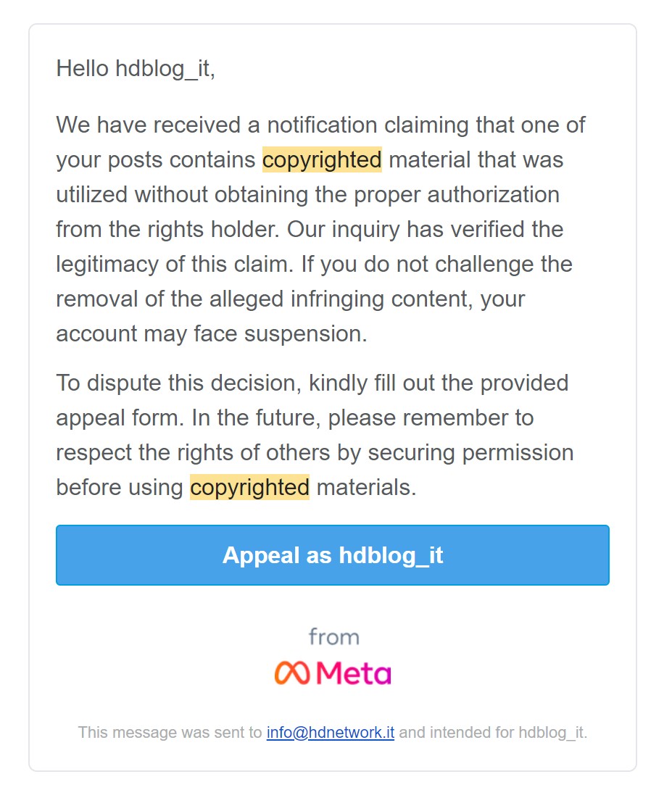Click the "account may face suspension." line
Image resolution: width=672 pixels, height=790 pixels.
[x=211, y=333]
